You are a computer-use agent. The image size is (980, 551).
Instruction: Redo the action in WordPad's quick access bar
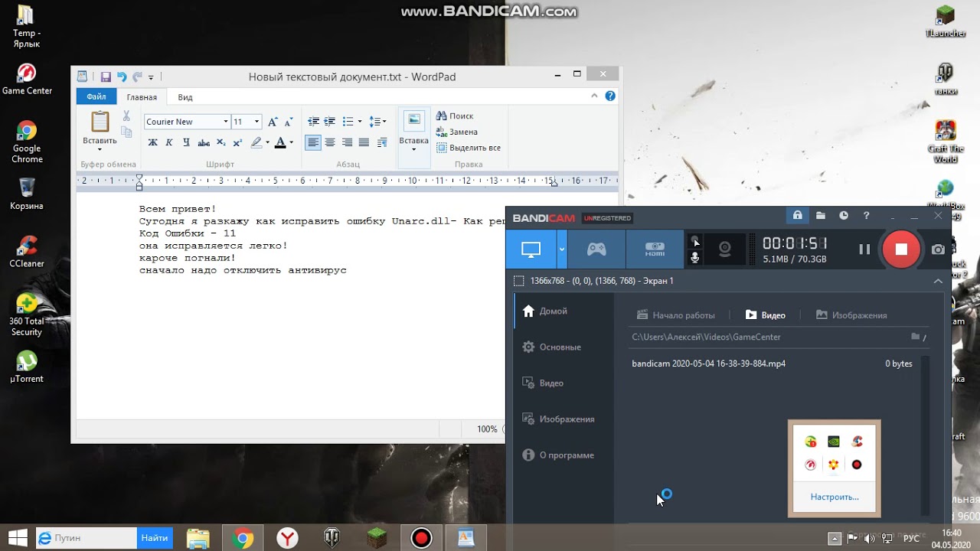point(137,77)
